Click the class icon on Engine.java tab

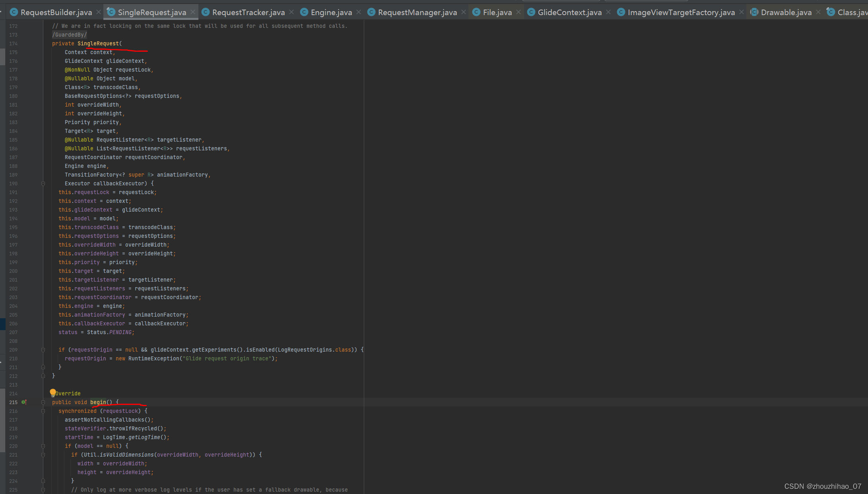(304, 12)
